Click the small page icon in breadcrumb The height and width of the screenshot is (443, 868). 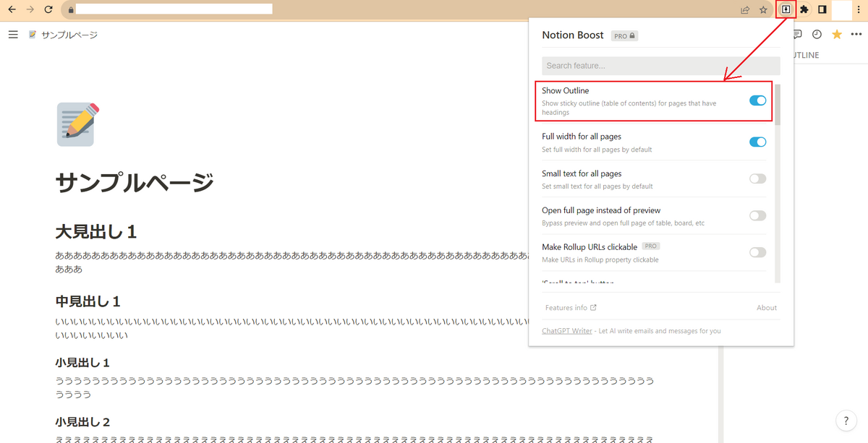coord(33,35)
